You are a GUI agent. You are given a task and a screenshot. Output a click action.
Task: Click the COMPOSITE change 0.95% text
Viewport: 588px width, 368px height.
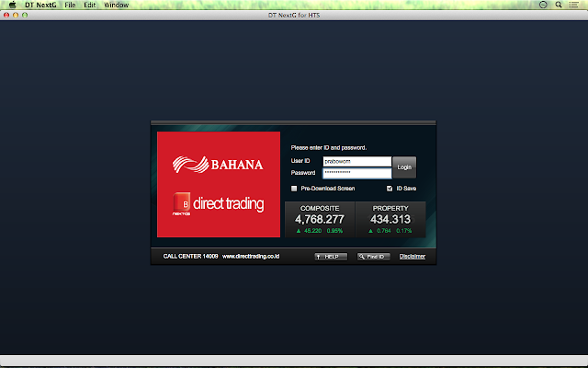tap(334, 231)
